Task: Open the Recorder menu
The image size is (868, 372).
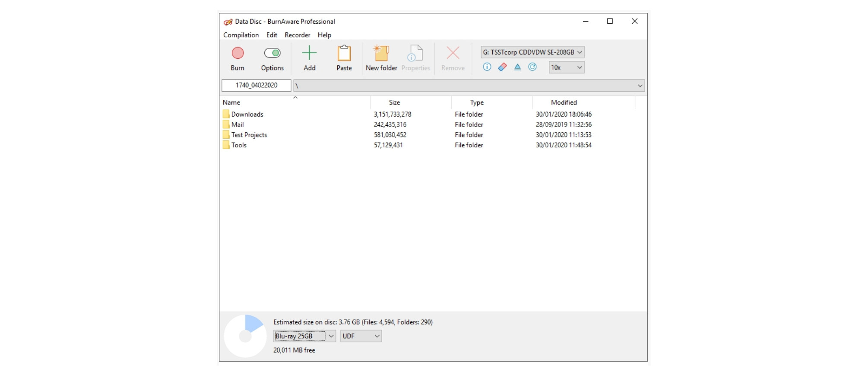Action: [x=298, y=35]
